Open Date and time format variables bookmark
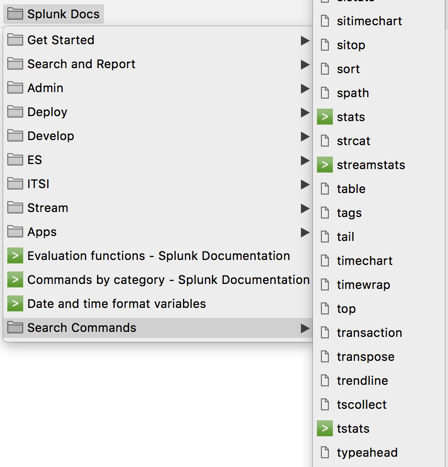The image size is (448, 467). pos(158,304)
